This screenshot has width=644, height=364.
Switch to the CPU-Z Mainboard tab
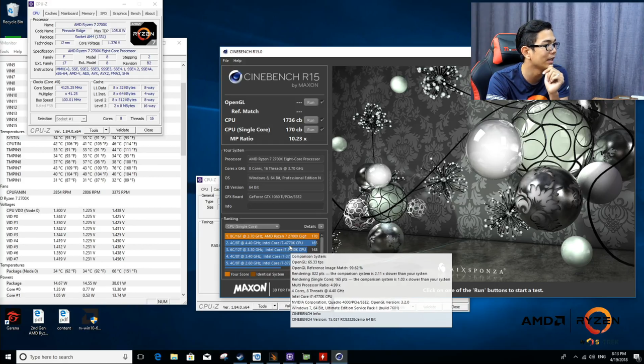69,14
